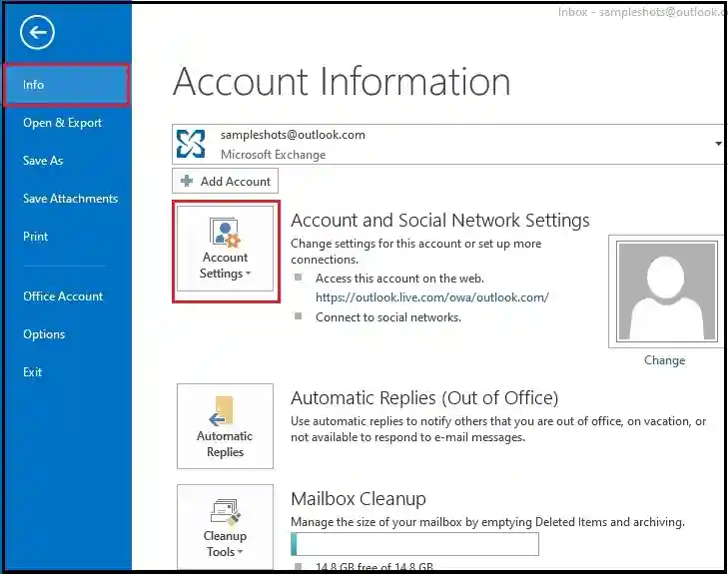Click the 'Account Information' heading

(x=342, y=81)
